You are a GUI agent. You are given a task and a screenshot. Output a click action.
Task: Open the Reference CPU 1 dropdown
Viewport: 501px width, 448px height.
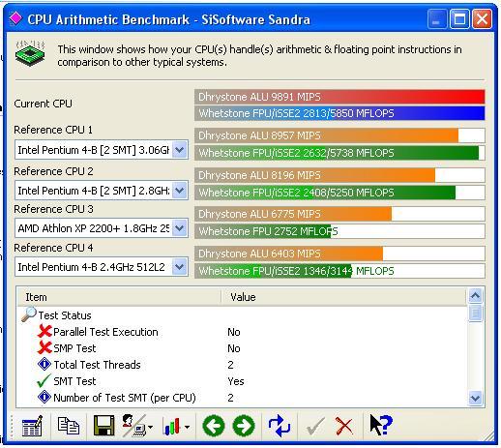pos(180,150)
